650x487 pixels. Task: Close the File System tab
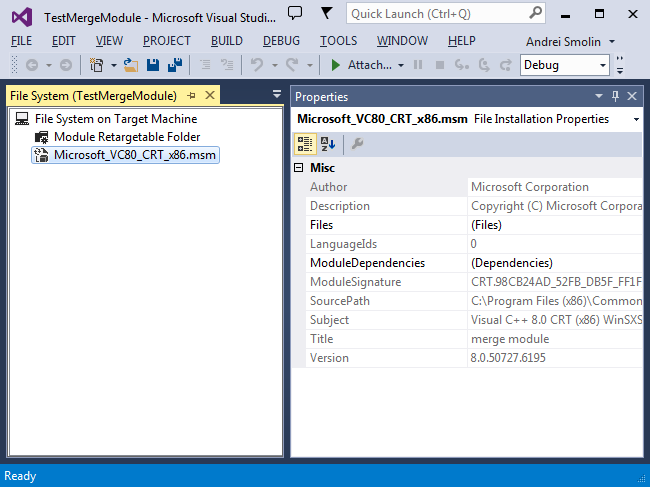(x=210, y=95)
